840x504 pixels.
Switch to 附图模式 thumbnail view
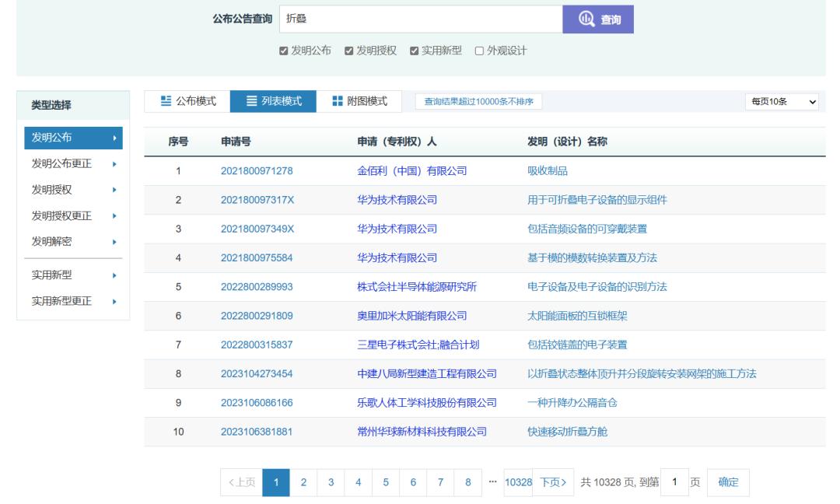[x=359, y=101]
